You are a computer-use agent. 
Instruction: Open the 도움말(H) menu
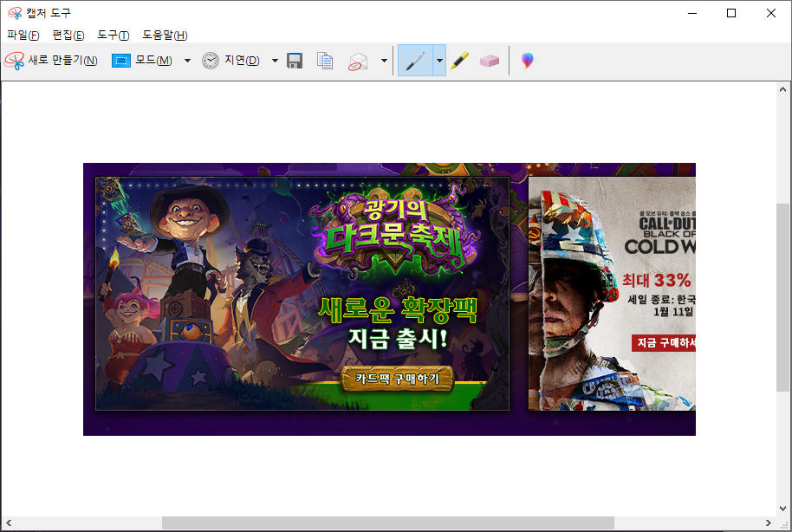(165, 35)
